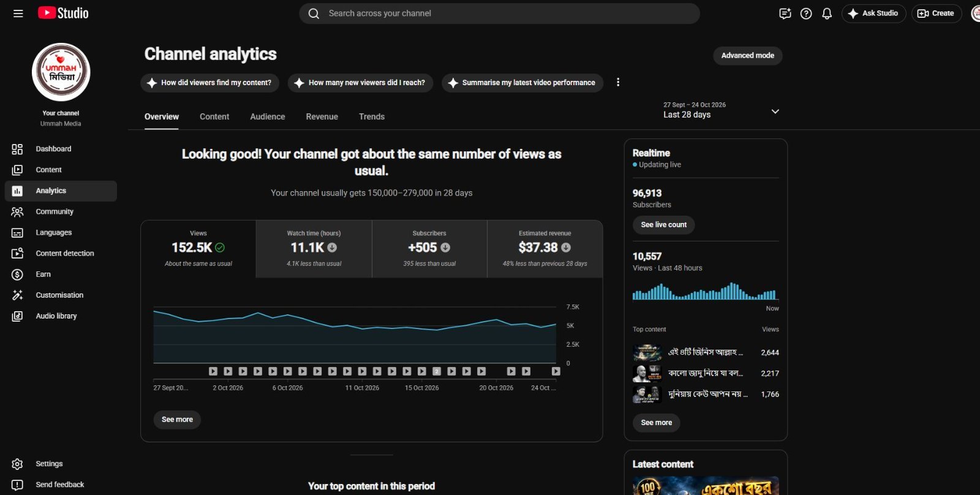The height and width of the screenshot is (495, 980).
Task: Click See more in the Realtime panel
Action: (656, 423)
